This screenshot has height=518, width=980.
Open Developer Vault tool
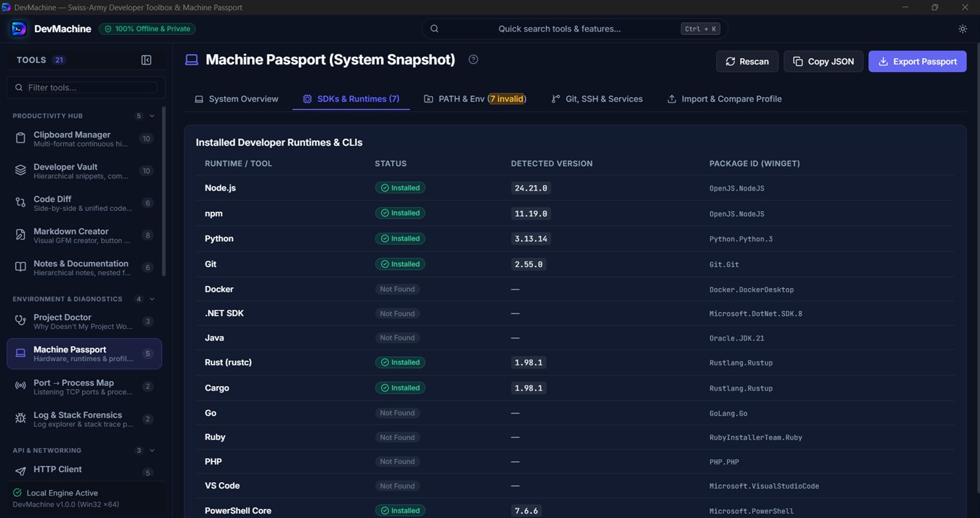pos(84,171)
